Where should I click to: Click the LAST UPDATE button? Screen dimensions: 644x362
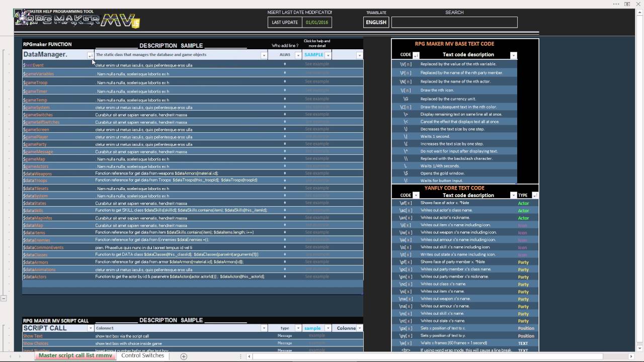285,22
